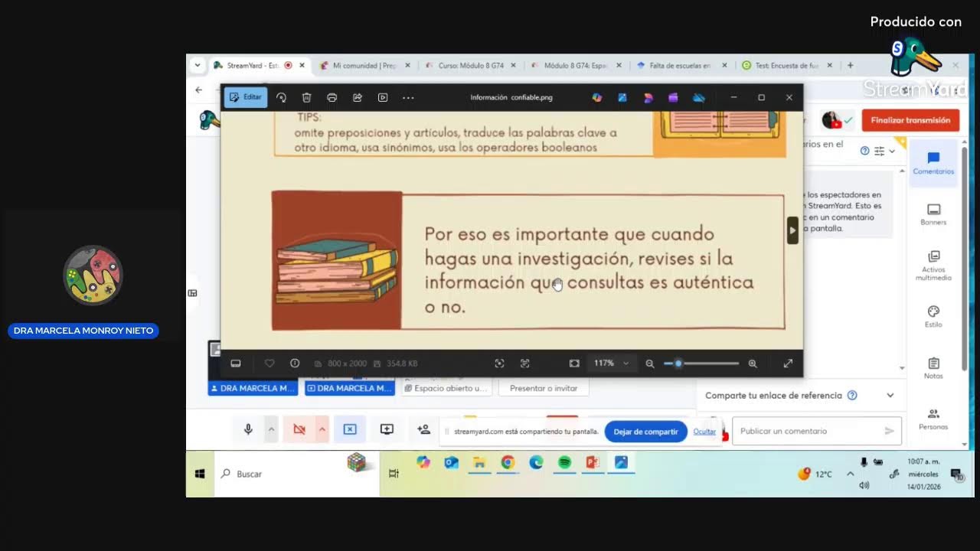
Task: Enter fullscreen in the Photos viewer
Action: tap(788, 364)
